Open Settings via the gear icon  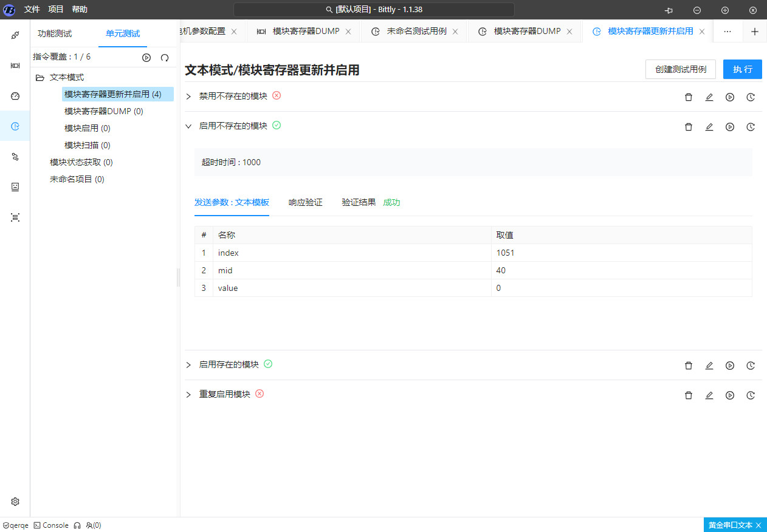[15, 502]
